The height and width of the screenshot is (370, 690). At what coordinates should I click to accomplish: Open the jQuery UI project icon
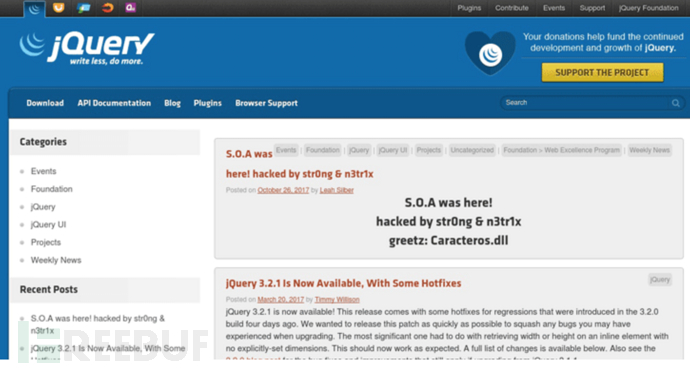[x=59, y=7]
